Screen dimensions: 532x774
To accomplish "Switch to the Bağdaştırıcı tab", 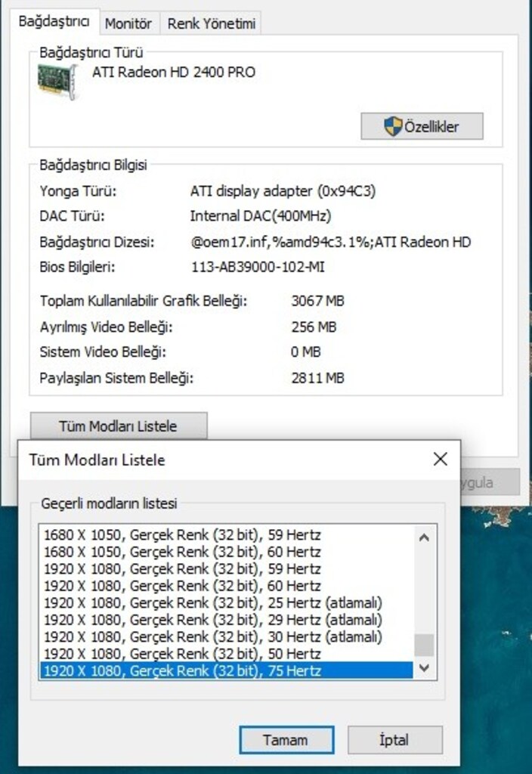I will point(54,22).
